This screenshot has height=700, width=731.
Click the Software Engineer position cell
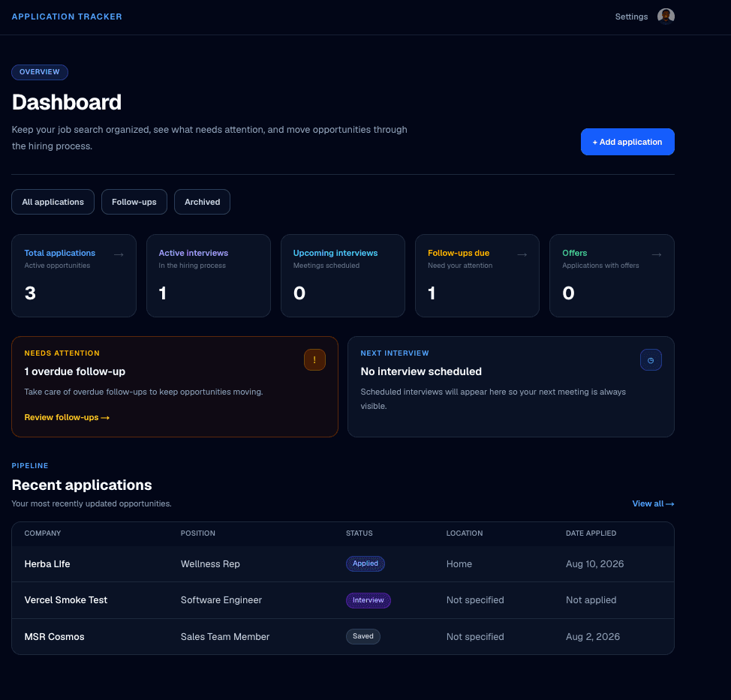pyautogui.click(x=221, y=600)
